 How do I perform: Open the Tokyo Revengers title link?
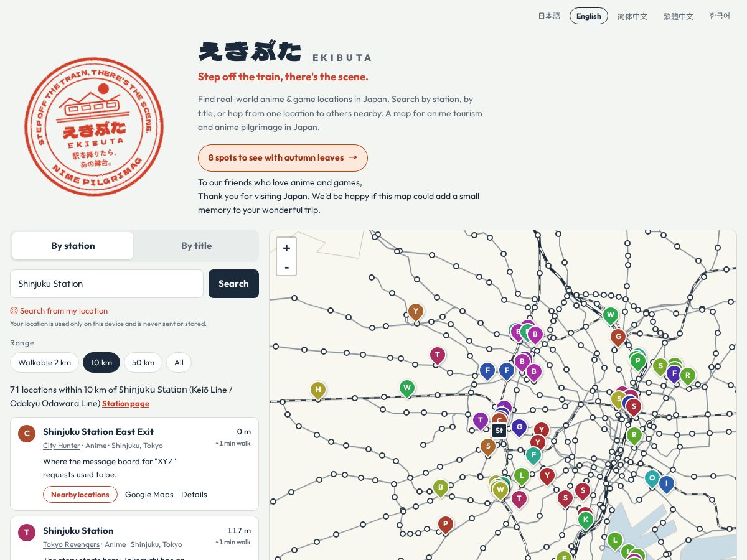71,544
